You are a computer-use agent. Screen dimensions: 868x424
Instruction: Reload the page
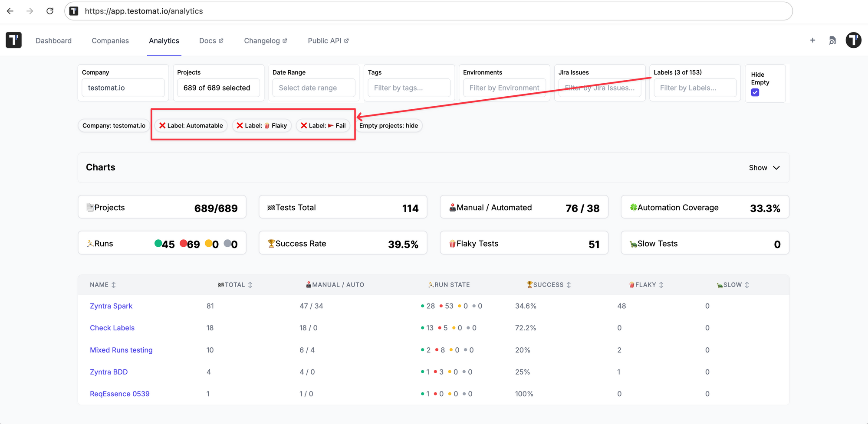(x=50, y=11)
